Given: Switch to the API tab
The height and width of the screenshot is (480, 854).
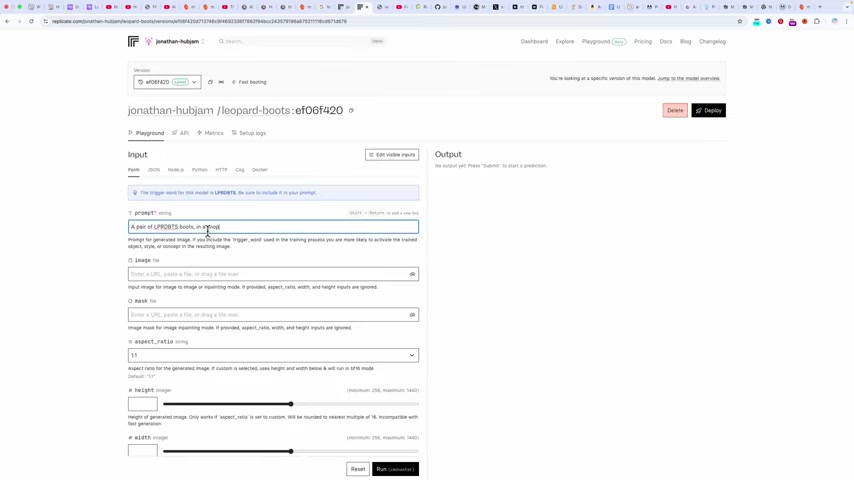Looking at the screenshot, I should [180, 133].
